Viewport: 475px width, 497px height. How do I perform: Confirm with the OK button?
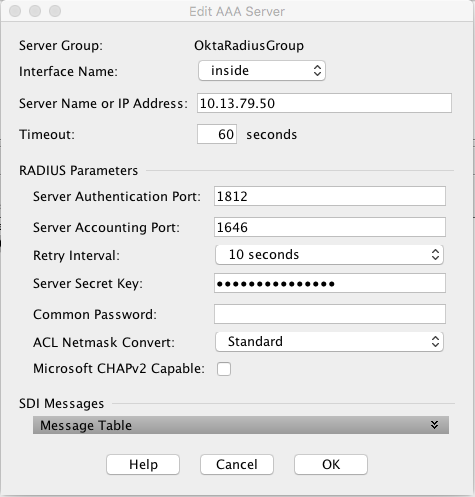click(x=331, y=464)
